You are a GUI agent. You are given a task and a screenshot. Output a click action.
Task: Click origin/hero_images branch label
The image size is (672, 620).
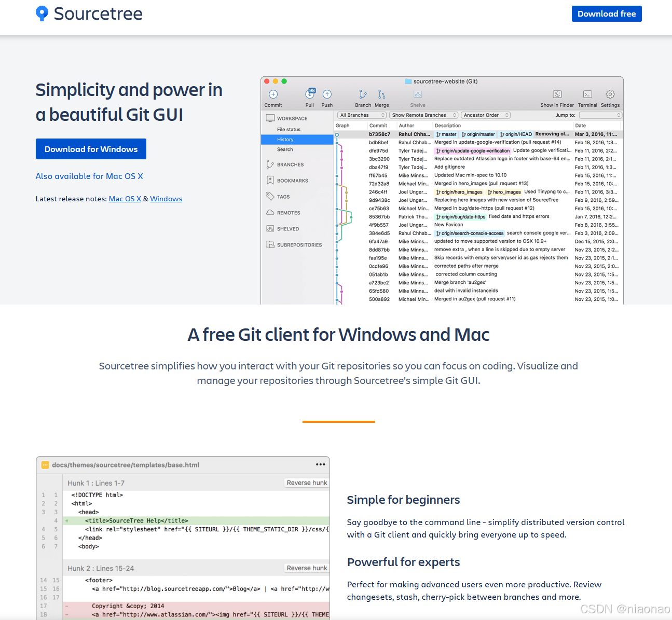459,192
